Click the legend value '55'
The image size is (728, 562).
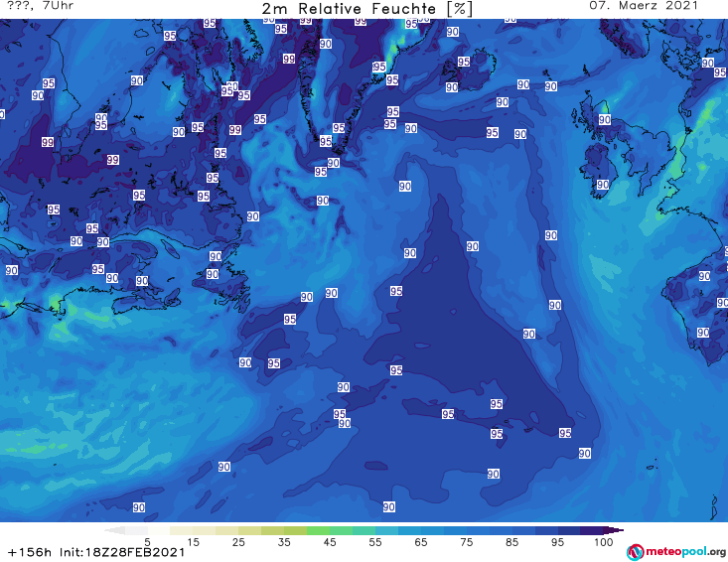click(x=375, y=542)
